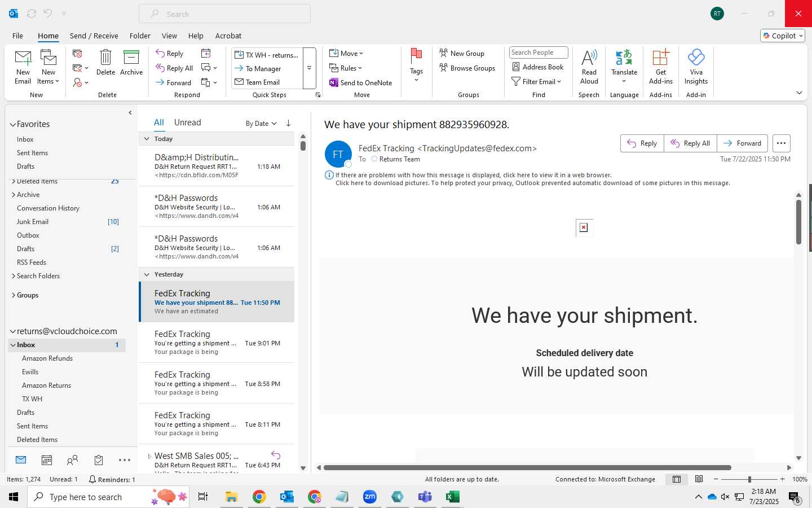Switch to Normal view in status bar
Viewport: 812px width, 508px height.
676,479
